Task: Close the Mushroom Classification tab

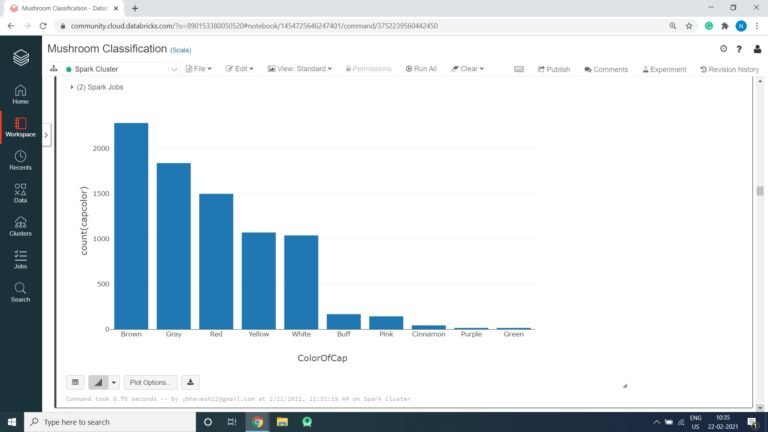Action: (116, 8)
